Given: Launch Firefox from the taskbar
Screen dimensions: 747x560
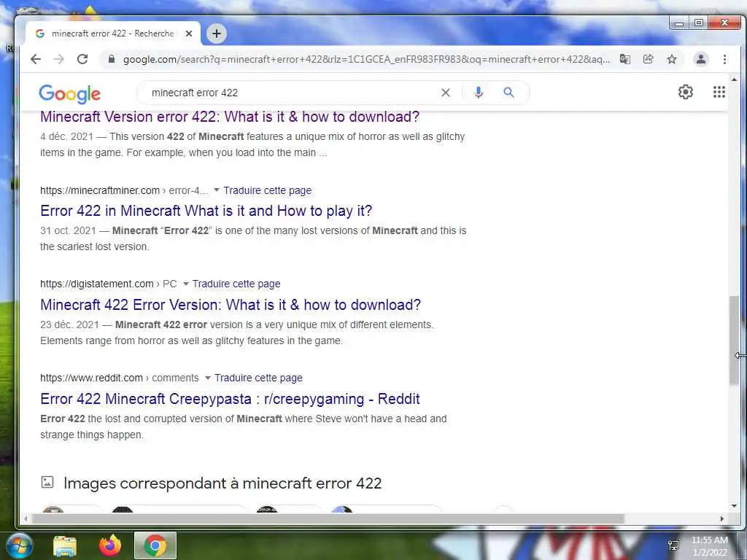Looking at the screenshot, I should 110,545.
